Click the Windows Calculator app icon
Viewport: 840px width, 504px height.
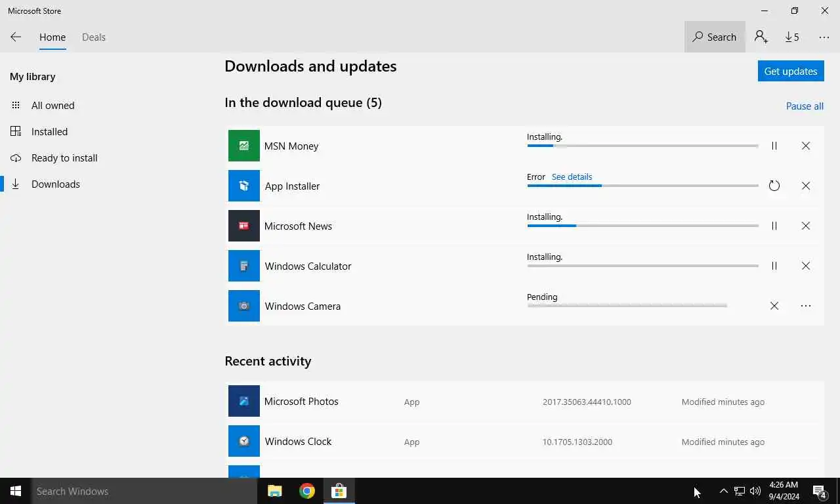(244, 266)
